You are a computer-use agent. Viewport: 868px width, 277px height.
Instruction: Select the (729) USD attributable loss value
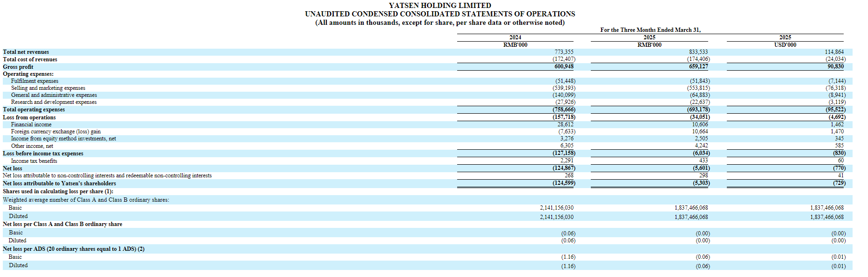tap(839, 183)
